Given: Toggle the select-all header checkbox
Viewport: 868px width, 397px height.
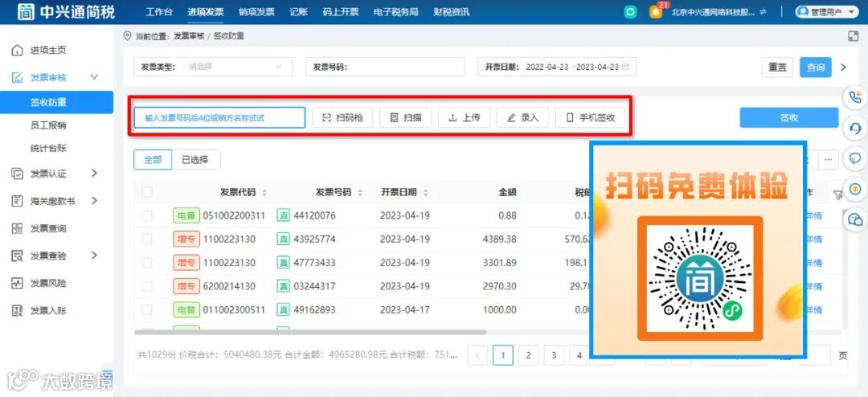Looking at the screenshot, I should [x=147, y=192].
